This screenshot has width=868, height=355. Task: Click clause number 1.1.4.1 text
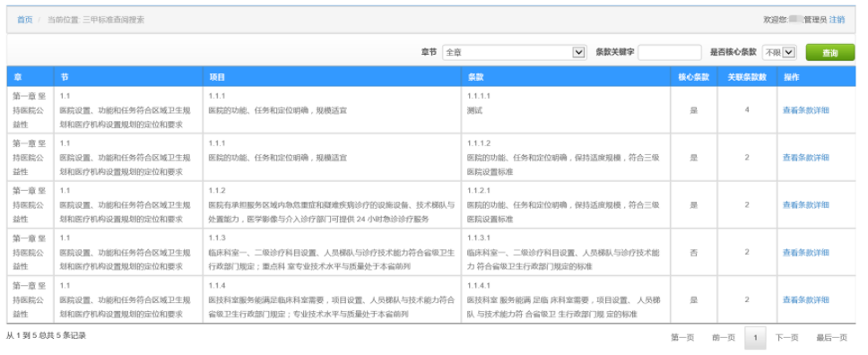(479, 286)
